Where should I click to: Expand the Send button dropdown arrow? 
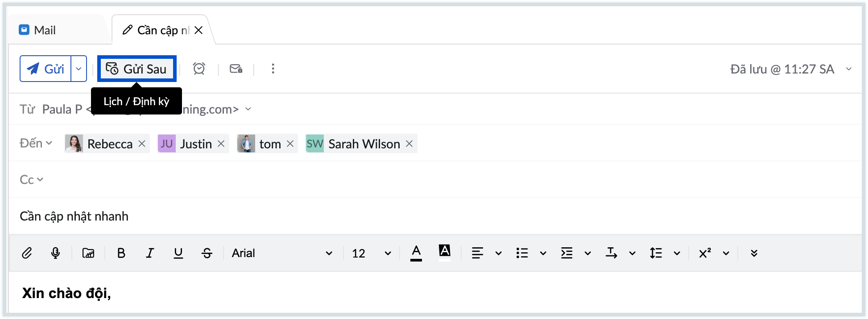pos(79,69)
